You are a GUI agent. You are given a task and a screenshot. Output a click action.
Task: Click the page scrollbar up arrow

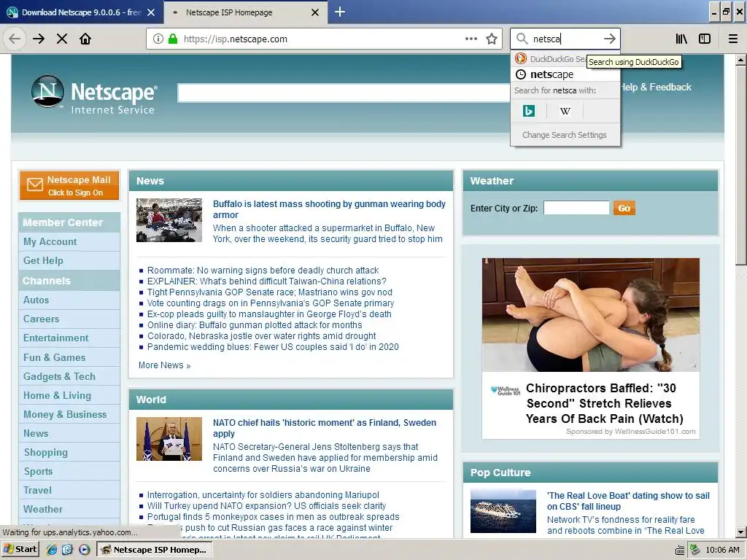741,60
